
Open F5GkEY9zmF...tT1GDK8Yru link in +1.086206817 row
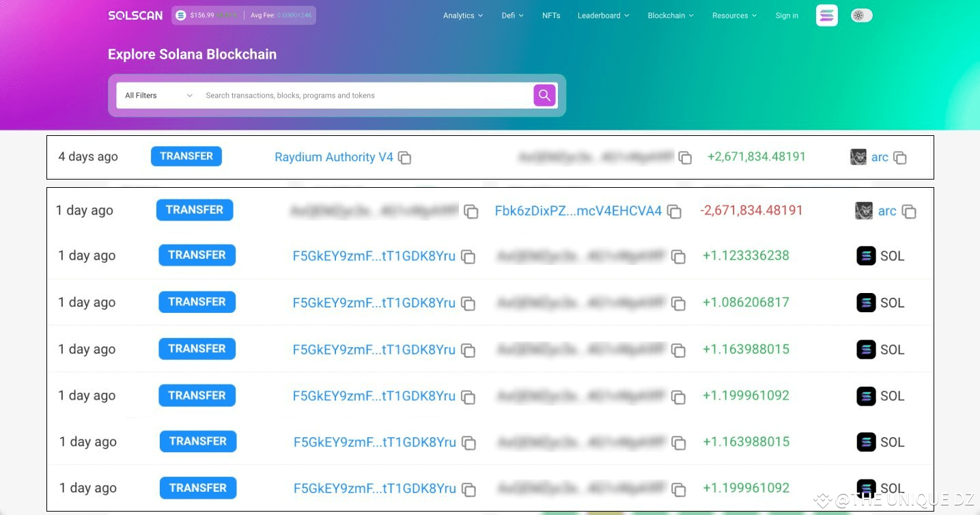pyautogui.click(x=374, y=303)
